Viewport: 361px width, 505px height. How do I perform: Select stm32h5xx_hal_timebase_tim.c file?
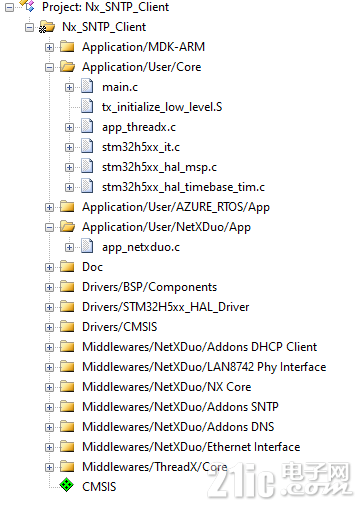tap(183, 187)
